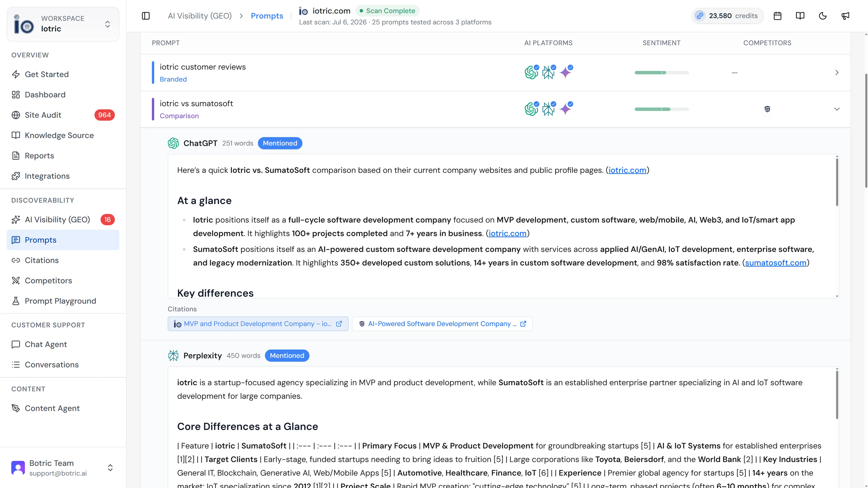Open Competitors page
Viewport: 868px width, 488px height.
point(63,281)
